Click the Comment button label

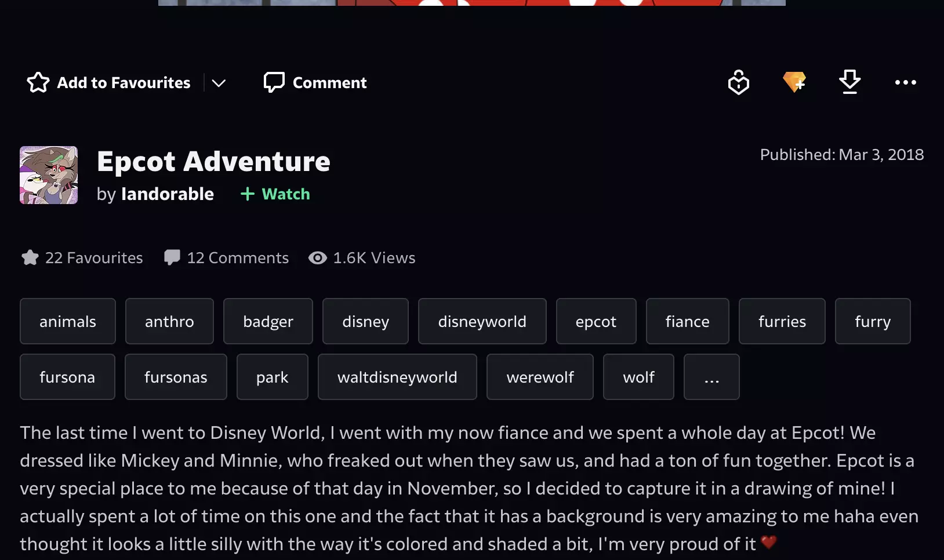329,83
